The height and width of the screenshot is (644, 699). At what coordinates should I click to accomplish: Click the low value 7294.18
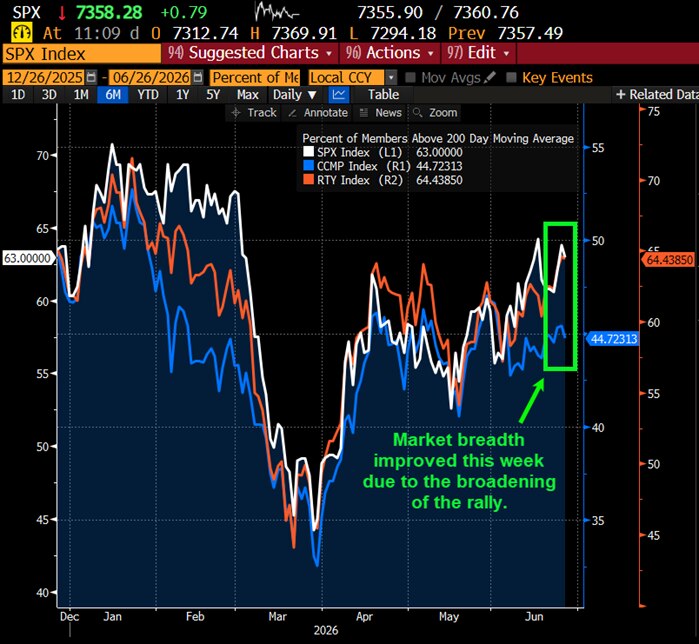click(403, 33)
